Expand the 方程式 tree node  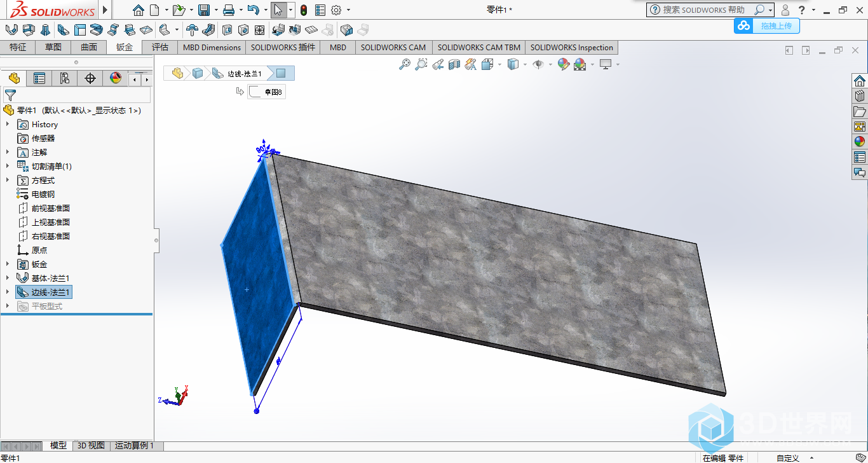(8, 180)
